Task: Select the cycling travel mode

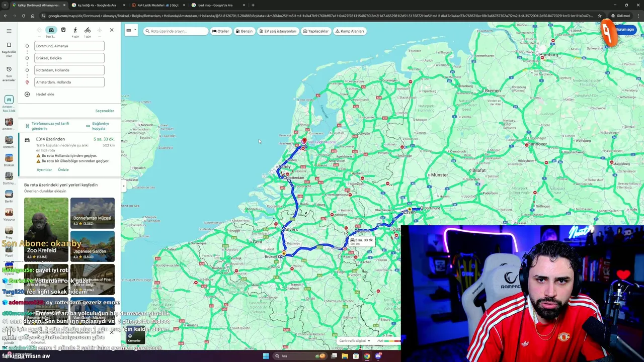Action: tap(88, 30)
